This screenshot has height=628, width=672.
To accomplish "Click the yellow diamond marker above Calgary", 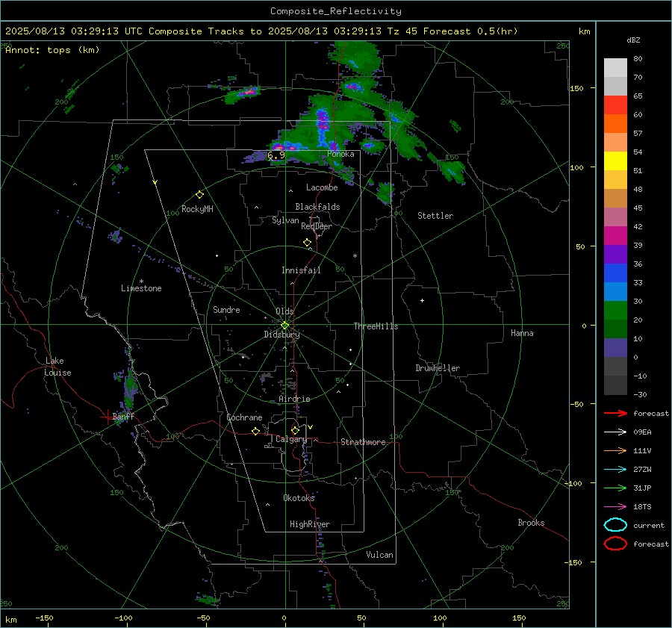I will point(295,430).
